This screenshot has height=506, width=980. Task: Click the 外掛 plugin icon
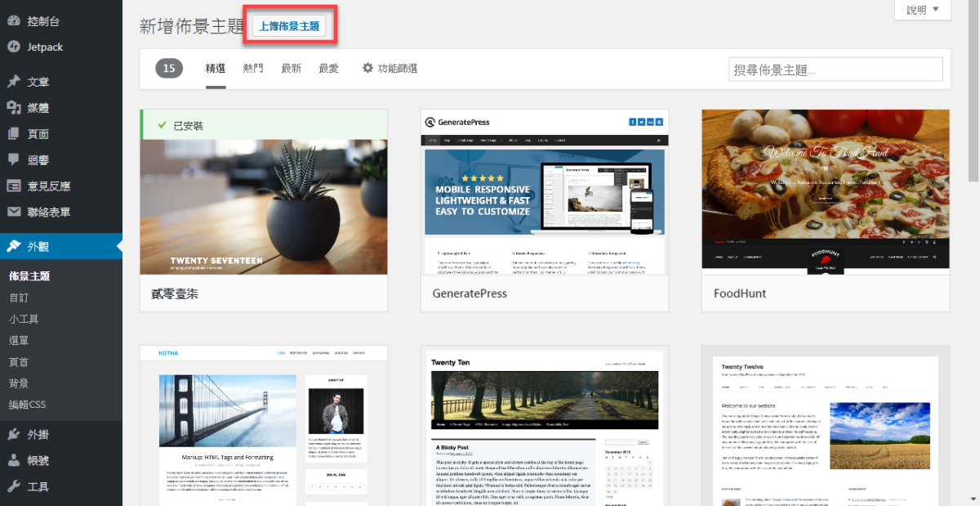pos(13,434)
